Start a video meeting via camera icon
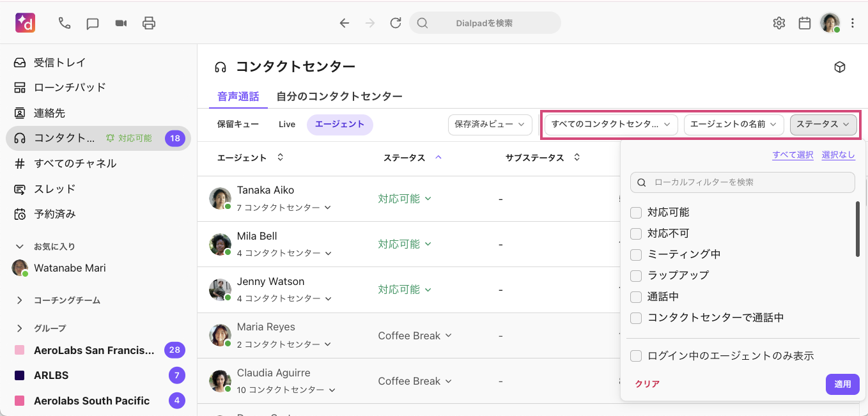The image size is (868, 416). 121,24
